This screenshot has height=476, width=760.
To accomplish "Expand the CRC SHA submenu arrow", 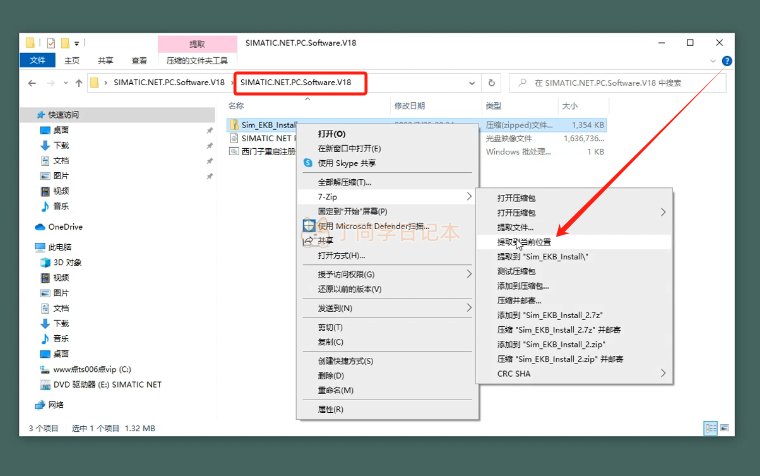I will (x=663, y=373).
